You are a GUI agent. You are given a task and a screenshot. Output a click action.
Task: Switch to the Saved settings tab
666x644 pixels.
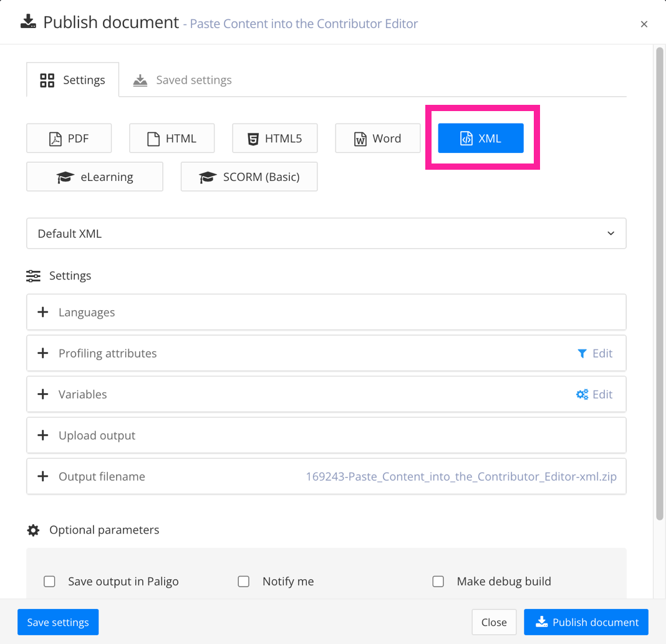(181, 79)
